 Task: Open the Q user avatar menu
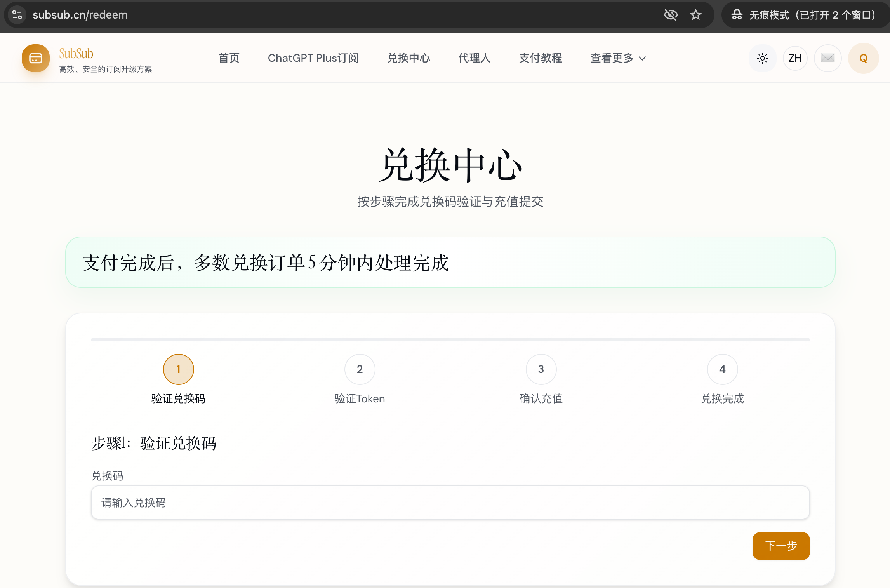coord(863,58)
